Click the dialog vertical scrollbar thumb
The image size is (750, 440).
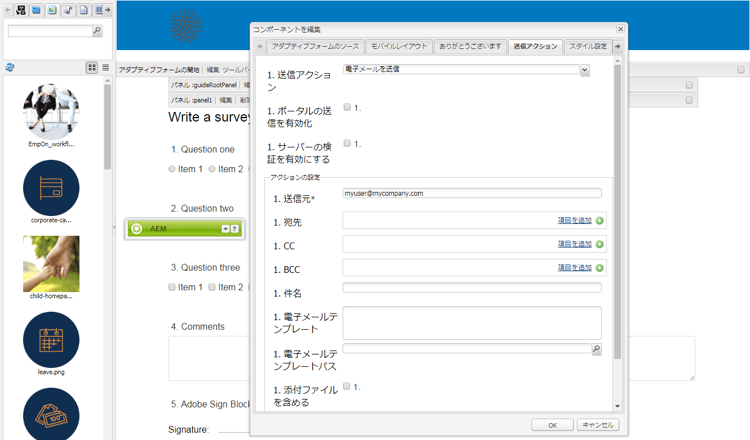(617, 212)
